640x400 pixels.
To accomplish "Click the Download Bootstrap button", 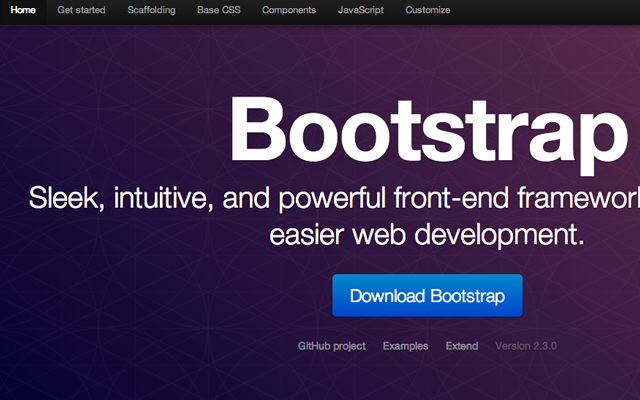I will click(x=427, y=296).
